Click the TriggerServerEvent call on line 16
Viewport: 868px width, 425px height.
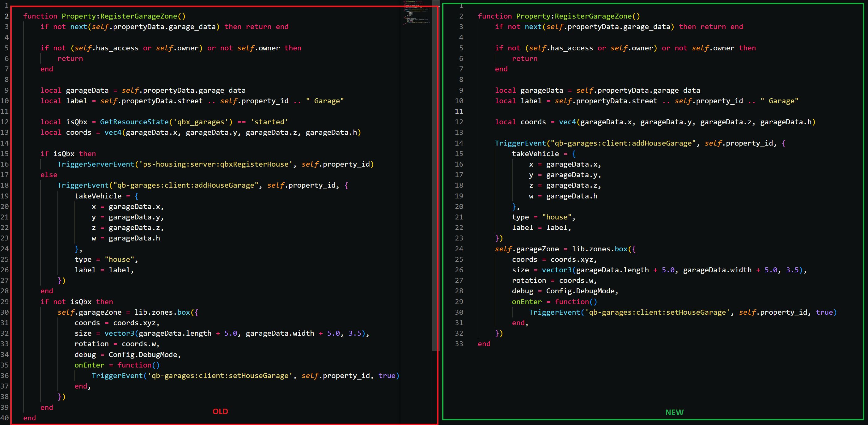click(x=96, y=164)
